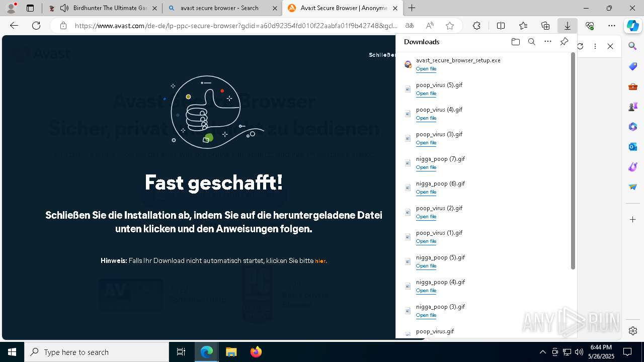Open a new browser tab

(x=412, y=8)
